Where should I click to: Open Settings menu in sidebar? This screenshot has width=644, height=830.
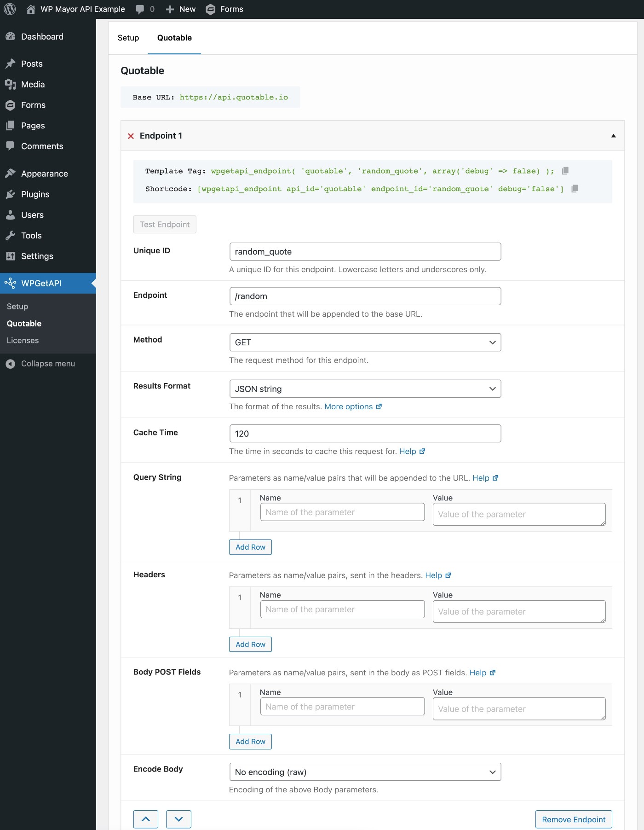[x=48, y=256]
